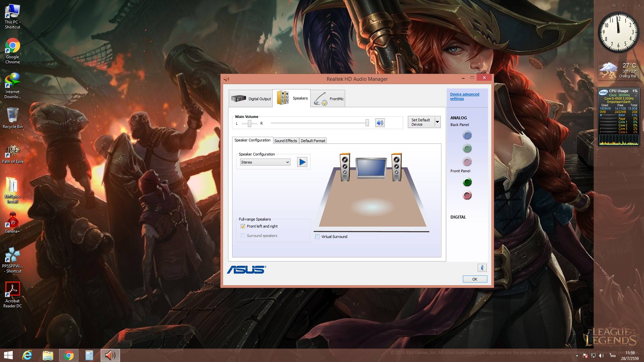Open the information icon above OK
Viewport: 644px width, 362px height.
click(482, 267)
